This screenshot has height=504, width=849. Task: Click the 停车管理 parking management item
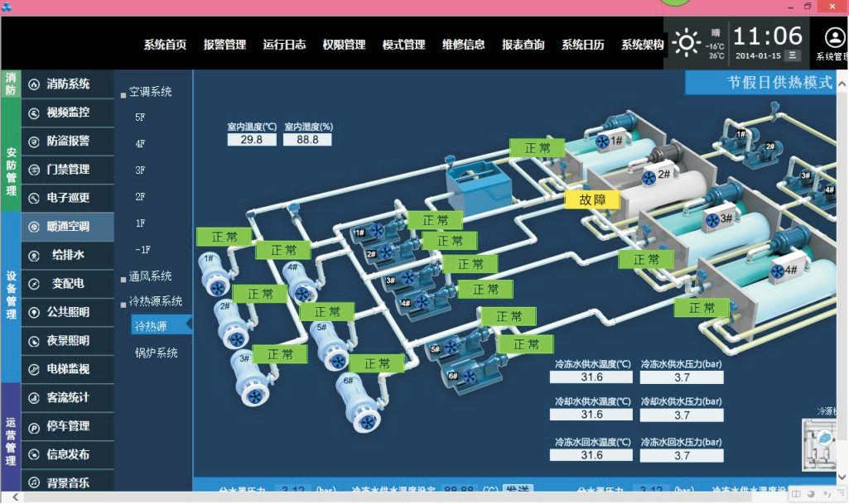pos(68,426)
